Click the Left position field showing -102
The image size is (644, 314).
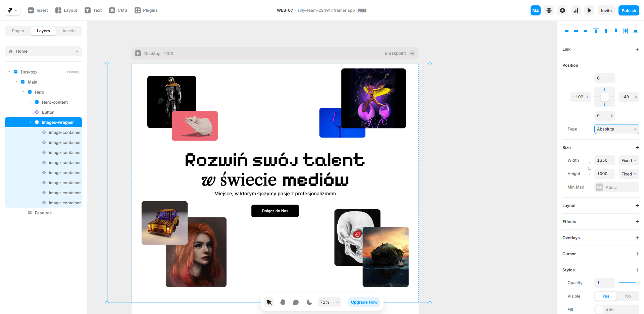[581, 97]
